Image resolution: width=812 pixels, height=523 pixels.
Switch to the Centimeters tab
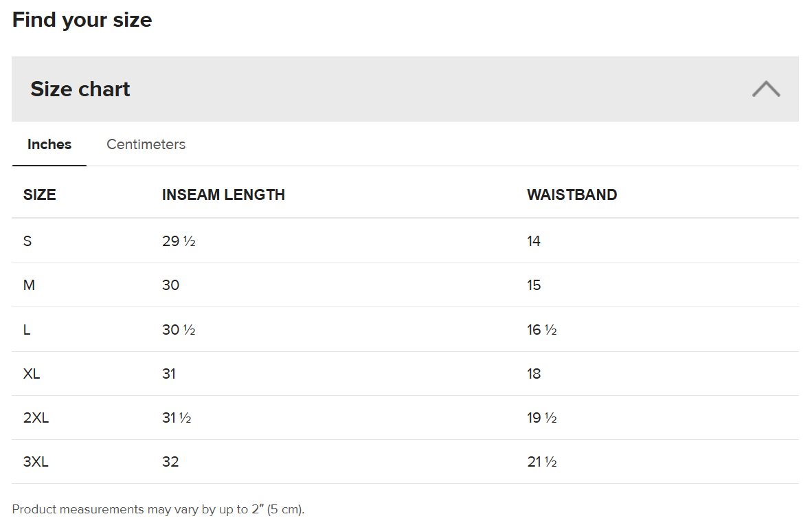point(146,144)
